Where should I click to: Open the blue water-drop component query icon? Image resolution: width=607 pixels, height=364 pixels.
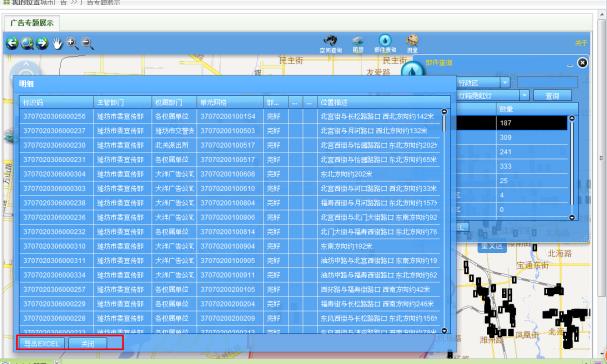[385, 43]
